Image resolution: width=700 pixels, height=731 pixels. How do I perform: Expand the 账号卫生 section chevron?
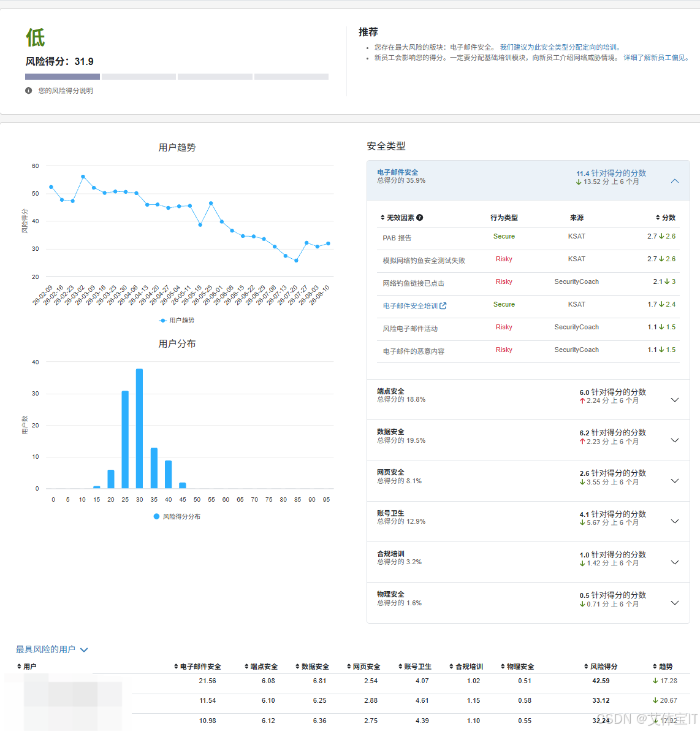pyautogui.click(x=675, y=521)
